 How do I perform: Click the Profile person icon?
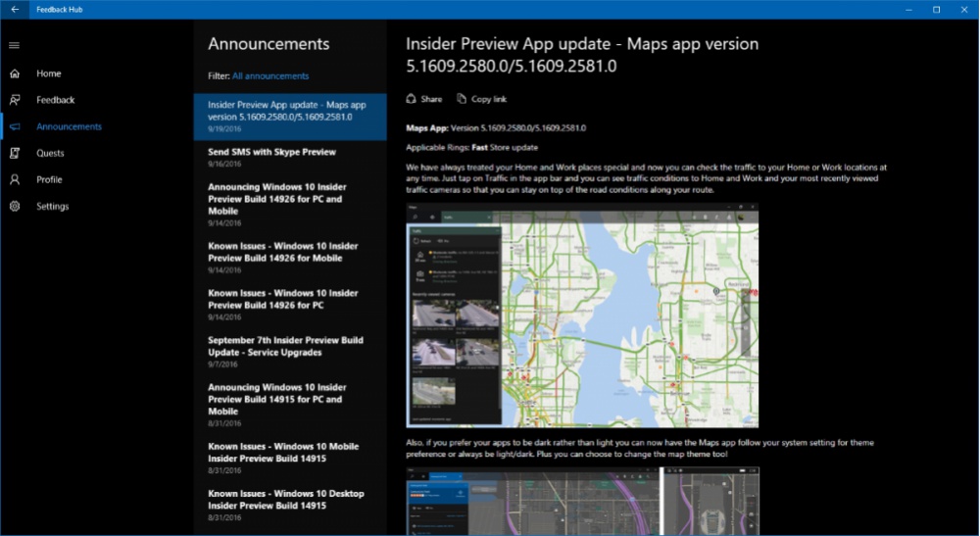click(x=15, y=180)
